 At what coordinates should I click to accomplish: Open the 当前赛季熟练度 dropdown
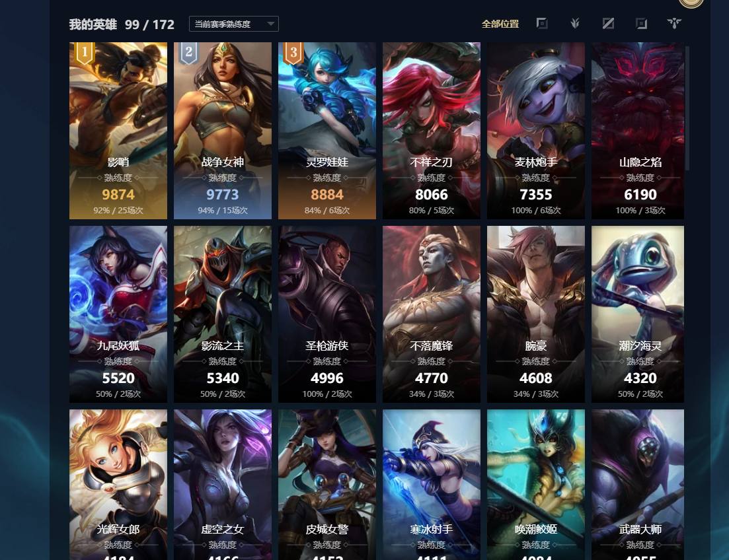pyautogui.click(x=234, y=24)
